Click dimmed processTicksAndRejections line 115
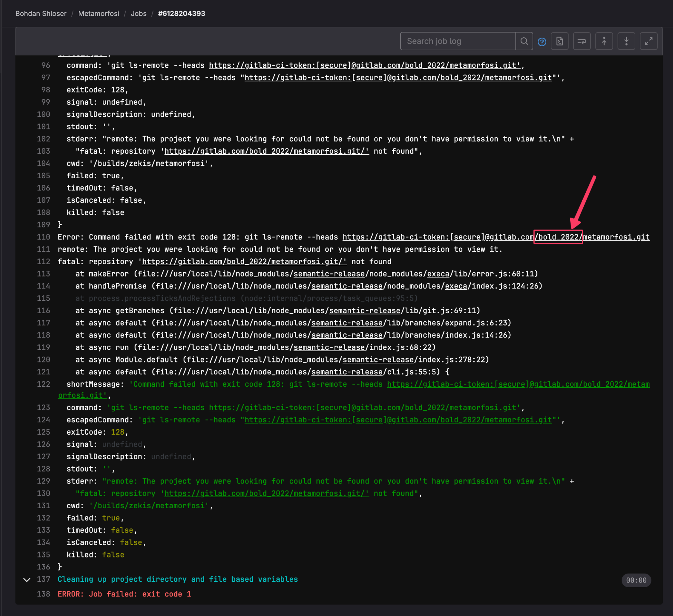Viewport: 673px width, 616px height. point(247,299)
